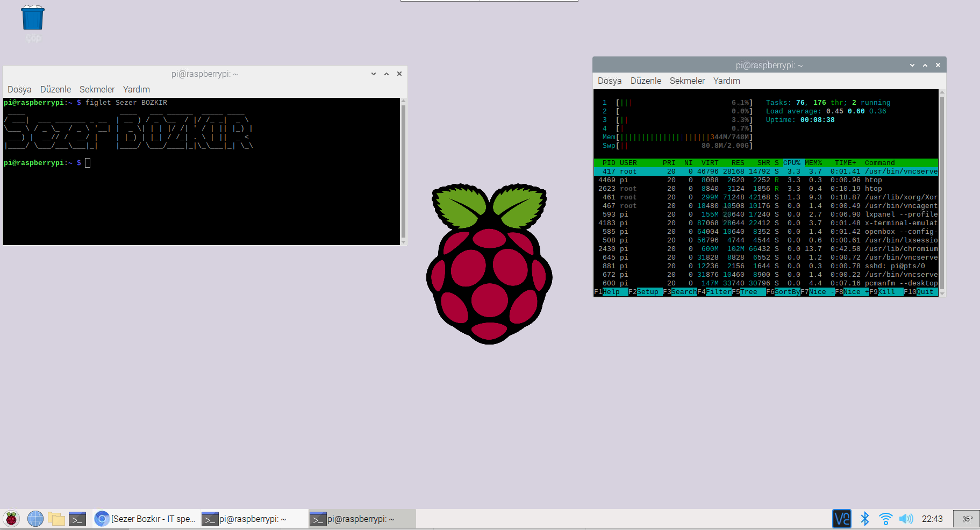Click F9 Kill in htop footer
This screenshot has width=980, height=530.
886,292
